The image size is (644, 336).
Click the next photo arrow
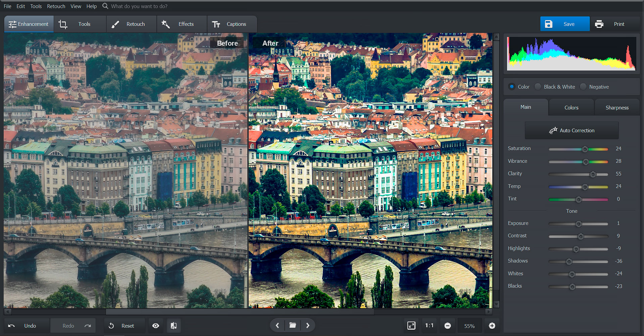coord(307,325)
